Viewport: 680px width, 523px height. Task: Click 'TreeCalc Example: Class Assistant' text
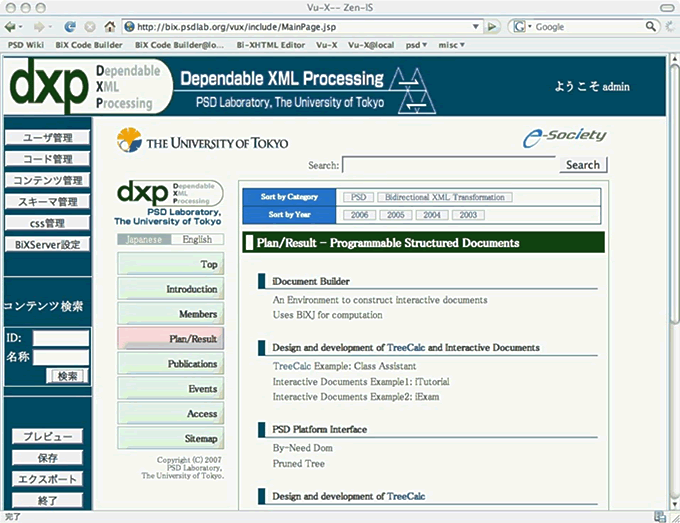(344, 366)
